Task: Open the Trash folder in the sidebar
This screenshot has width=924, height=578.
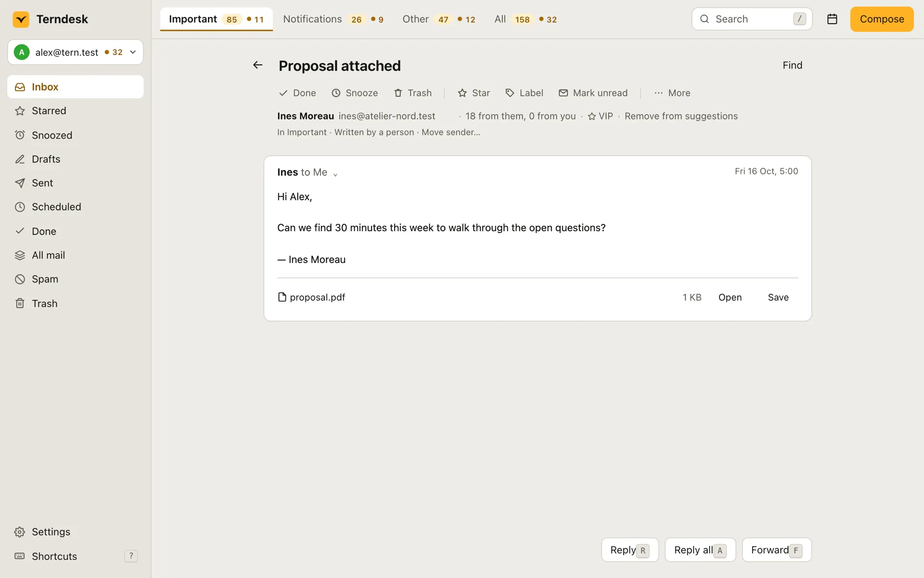Action: pos(76,303)
